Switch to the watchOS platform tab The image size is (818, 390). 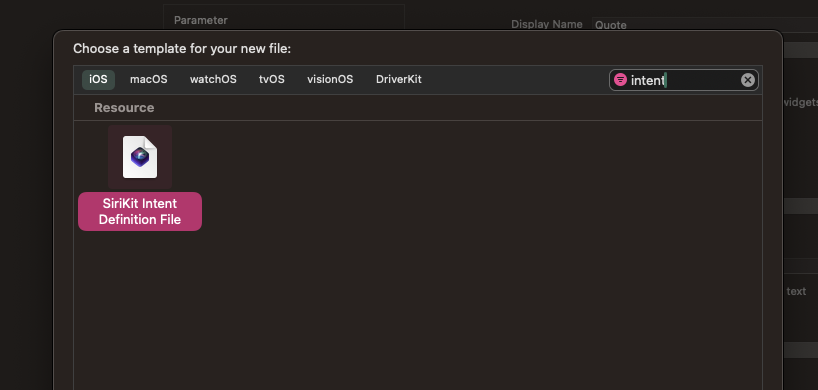(x=213, y=80)
